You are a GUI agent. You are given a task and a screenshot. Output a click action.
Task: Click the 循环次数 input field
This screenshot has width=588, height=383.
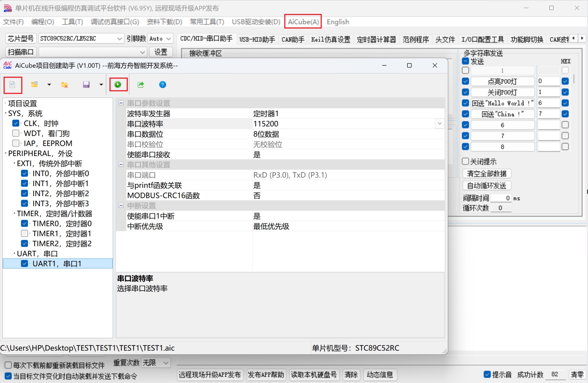point(501,208)
